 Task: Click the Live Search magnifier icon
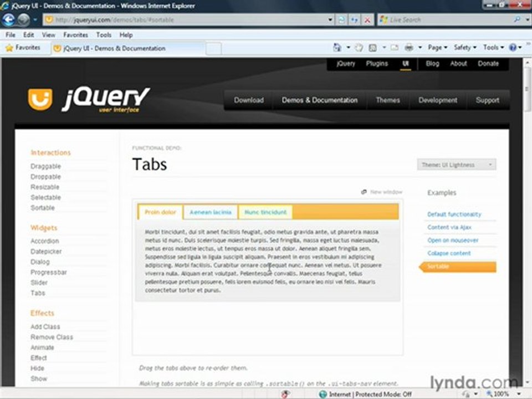pyautogui.click(x=517, y=20)
